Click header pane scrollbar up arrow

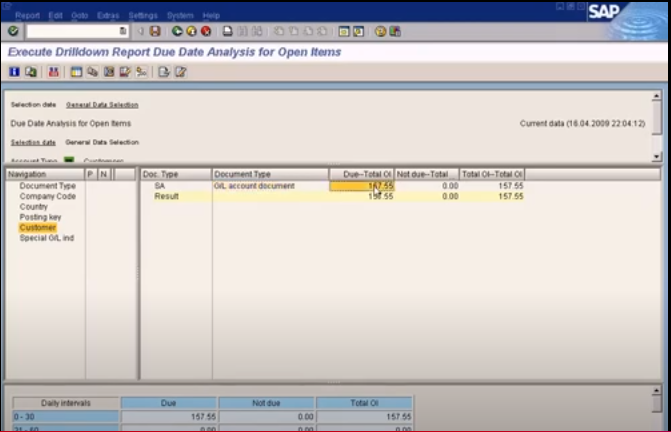coord(656,95)
